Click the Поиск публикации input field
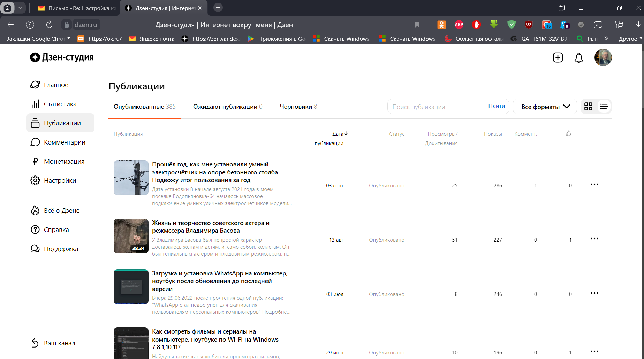This screenshot has height=359, width=644. click(429, 106)
